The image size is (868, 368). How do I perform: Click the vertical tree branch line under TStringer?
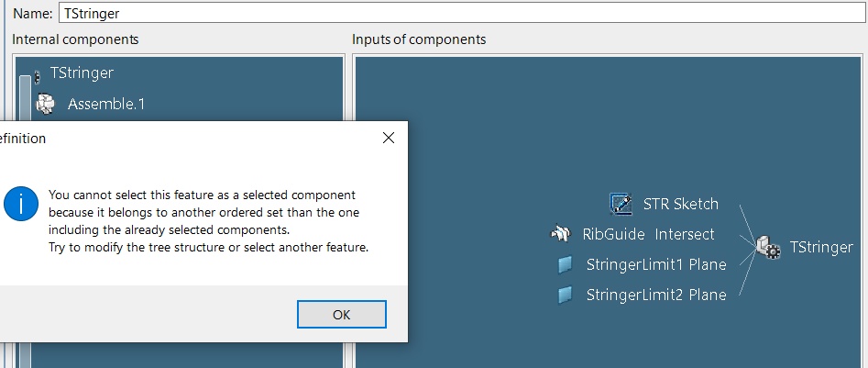(x=25, y=222)
